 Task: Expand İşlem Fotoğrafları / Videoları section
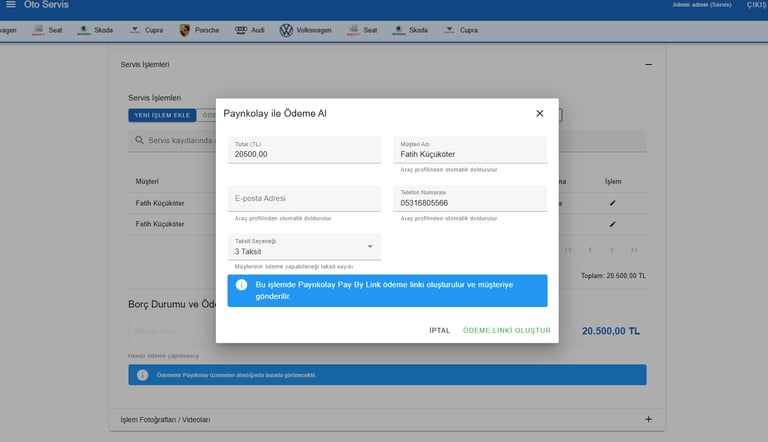648,419
